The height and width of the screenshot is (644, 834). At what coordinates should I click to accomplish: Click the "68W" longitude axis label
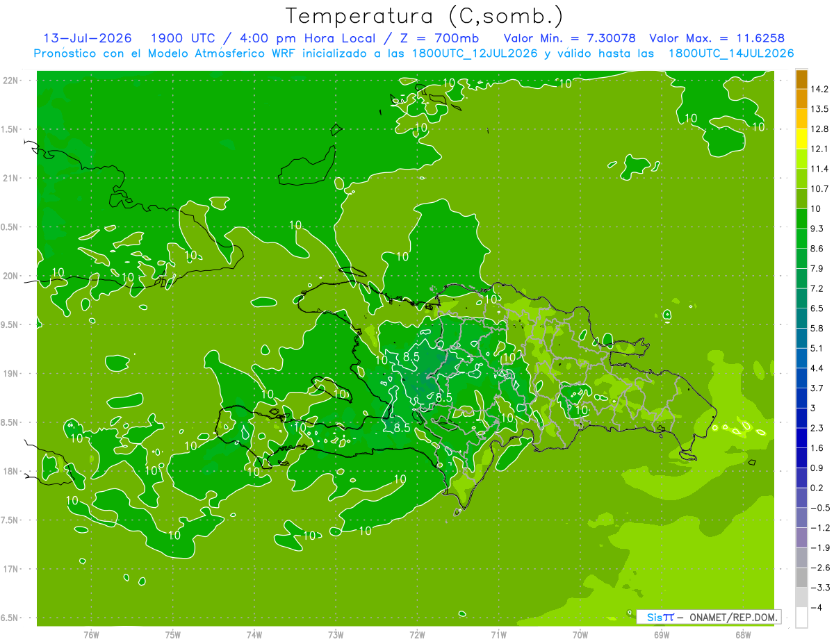[x=743, y=635]
